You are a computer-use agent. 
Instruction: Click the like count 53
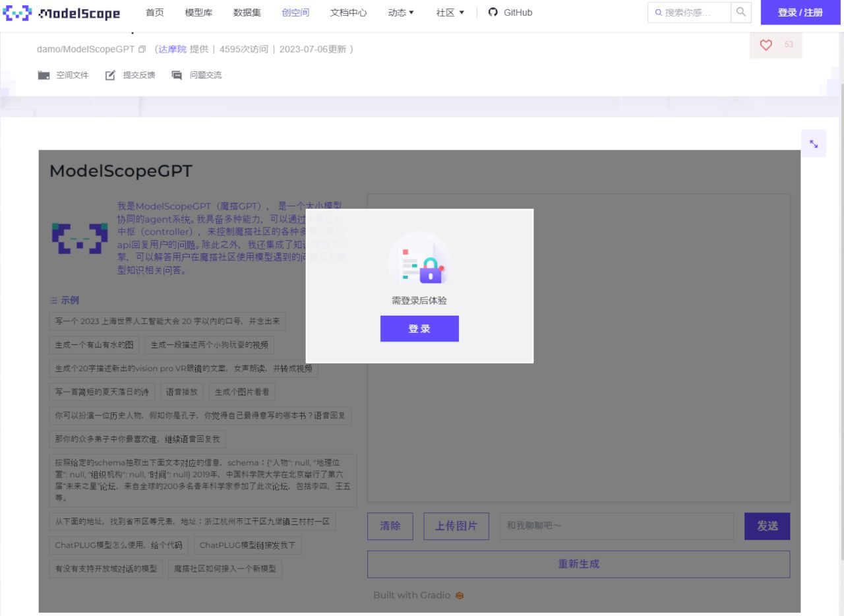point(789,45)
